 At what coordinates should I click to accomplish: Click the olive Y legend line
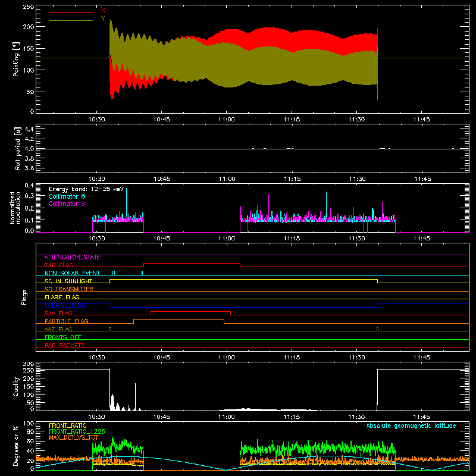(70, 20)
